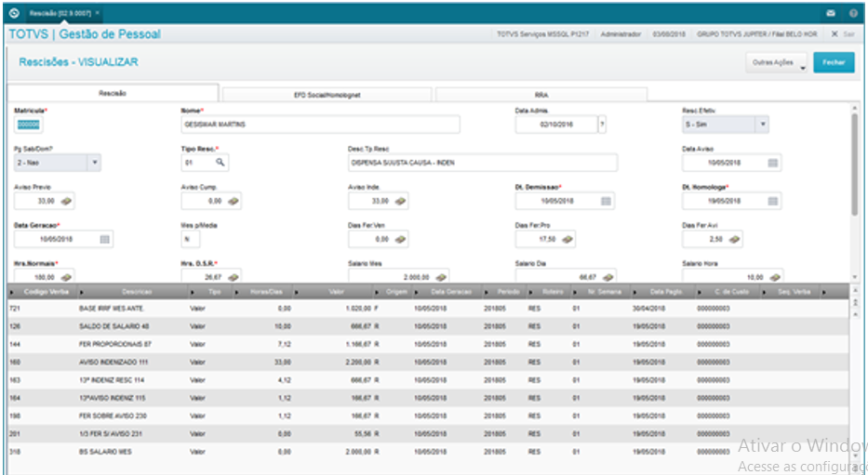Open calendar icon for Dt. Homologa
868x475 pixels.
[x=773, y=202]
